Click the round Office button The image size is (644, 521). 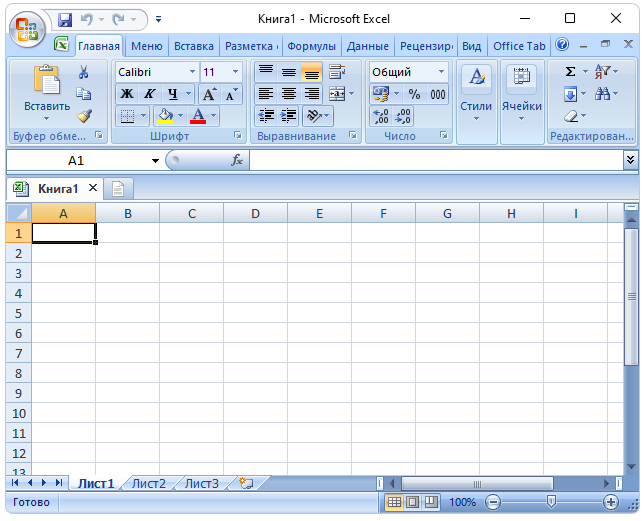tap(28, 29)
